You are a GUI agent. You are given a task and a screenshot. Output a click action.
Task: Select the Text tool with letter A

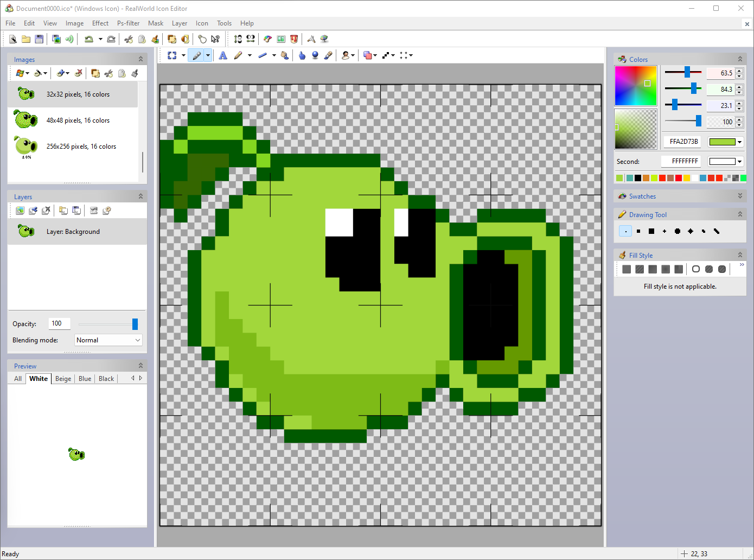(223, 55)
